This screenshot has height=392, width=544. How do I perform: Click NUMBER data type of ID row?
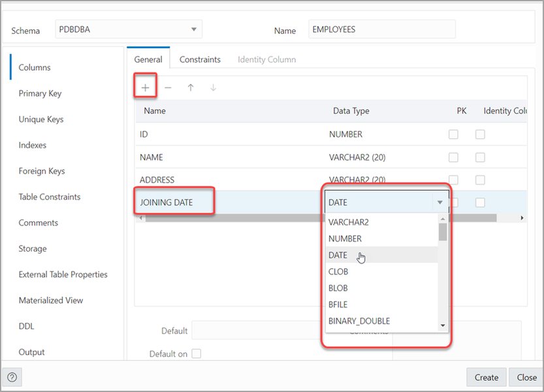[x=345, y=135]
